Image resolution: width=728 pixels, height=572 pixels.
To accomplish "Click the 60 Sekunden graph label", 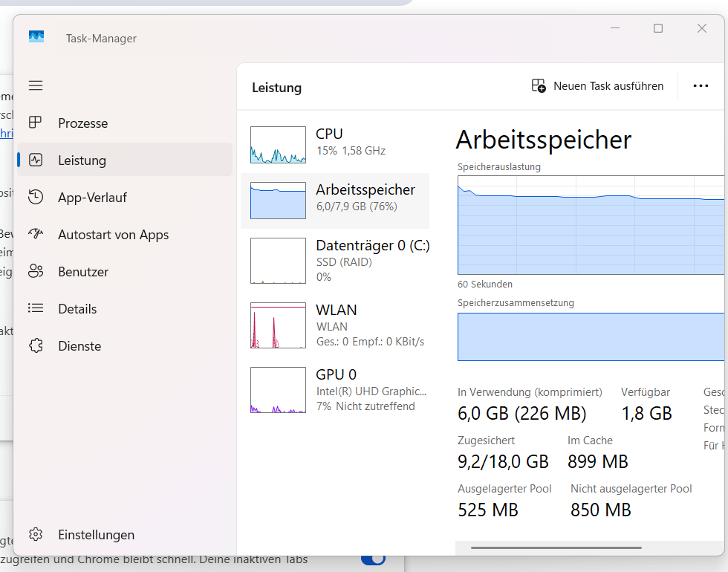I will pos(485,284).
